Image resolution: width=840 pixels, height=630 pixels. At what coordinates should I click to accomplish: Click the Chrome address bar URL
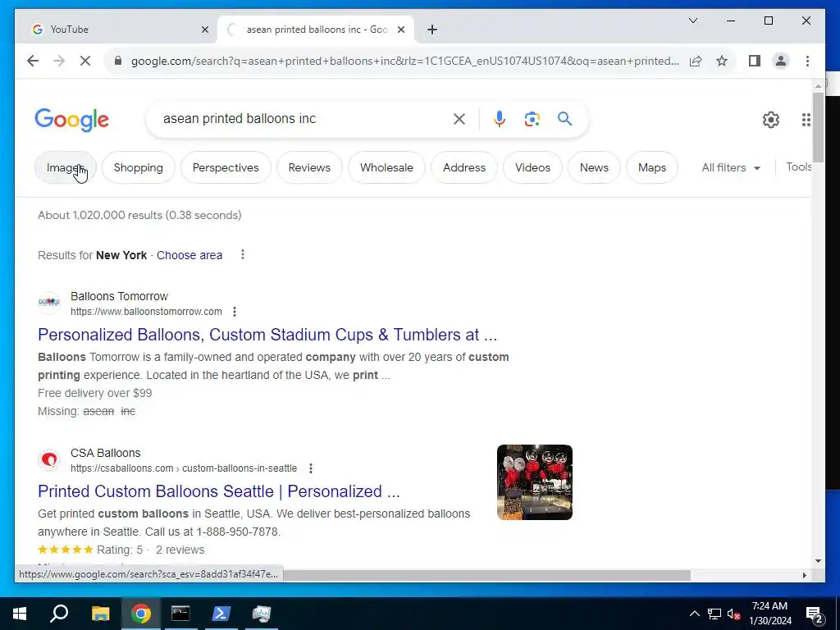pyautogui.click(x=404, y=61)
